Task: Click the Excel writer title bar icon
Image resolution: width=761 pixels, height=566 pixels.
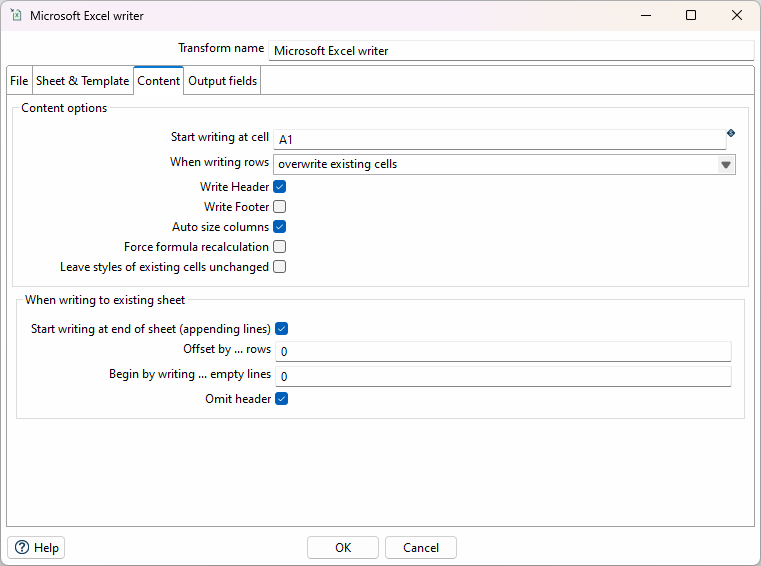Action: (16, 15)
